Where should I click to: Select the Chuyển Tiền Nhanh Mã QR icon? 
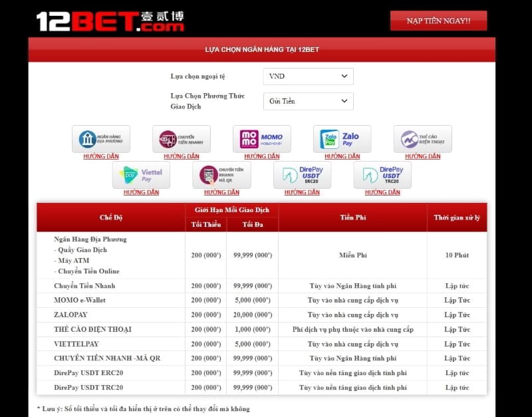point(221,174)
